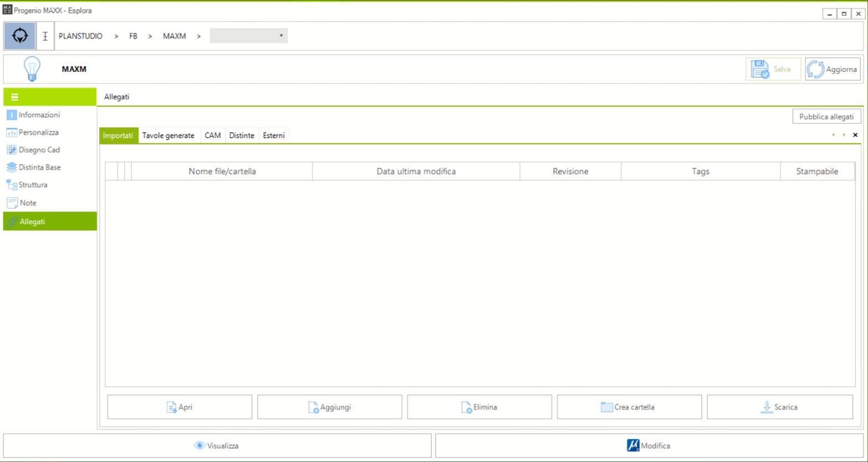Switch to the Distinte tab
Screen dimensions: 868x462
(242, 135)
